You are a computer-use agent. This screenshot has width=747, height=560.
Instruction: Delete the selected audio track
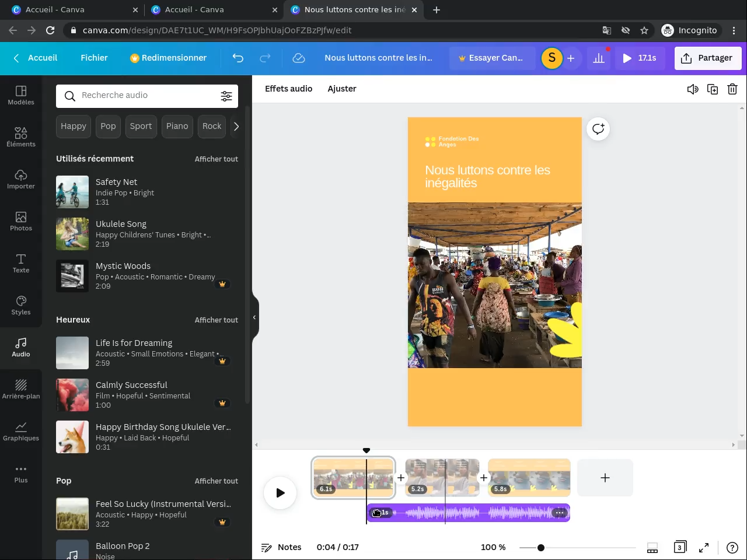[x=732, y=89]
